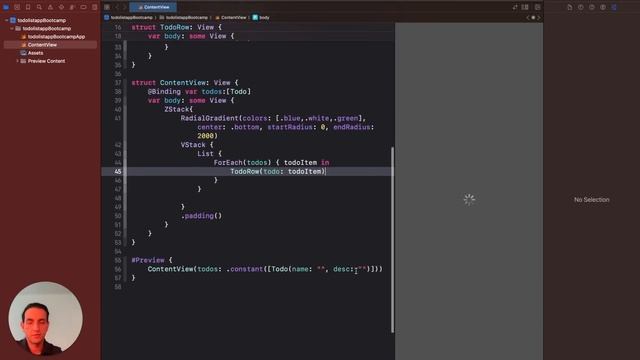The image size is (640, 360).
Task: Open the Project navigator folder icon
Action: click(6, 7)
